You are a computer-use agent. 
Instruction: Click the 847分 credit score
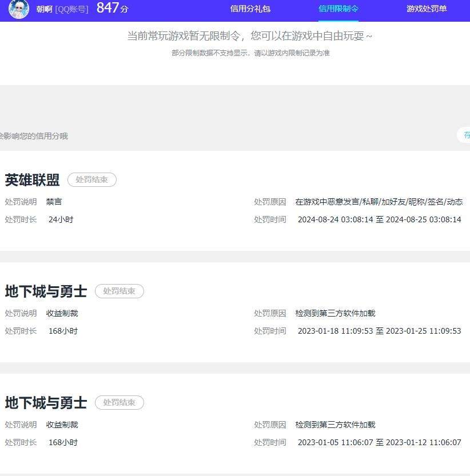pyautogui.click(x=112, y=8)
